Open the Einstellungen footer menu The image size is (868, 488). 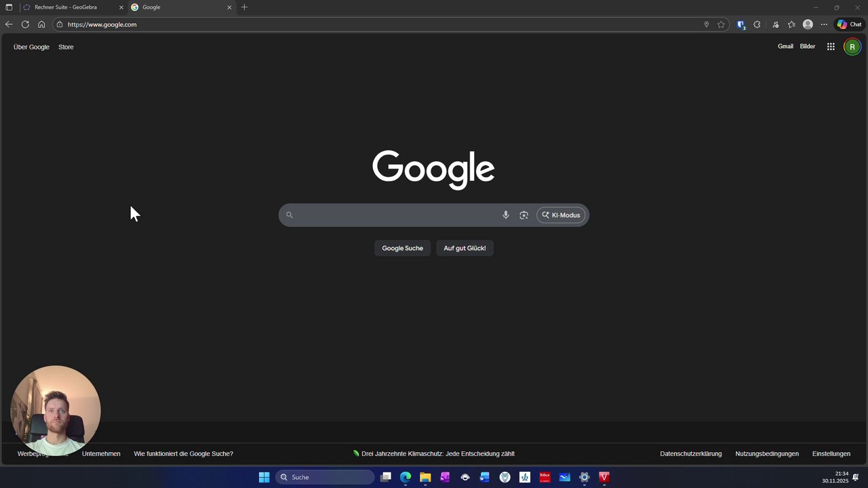pos(831,453)
